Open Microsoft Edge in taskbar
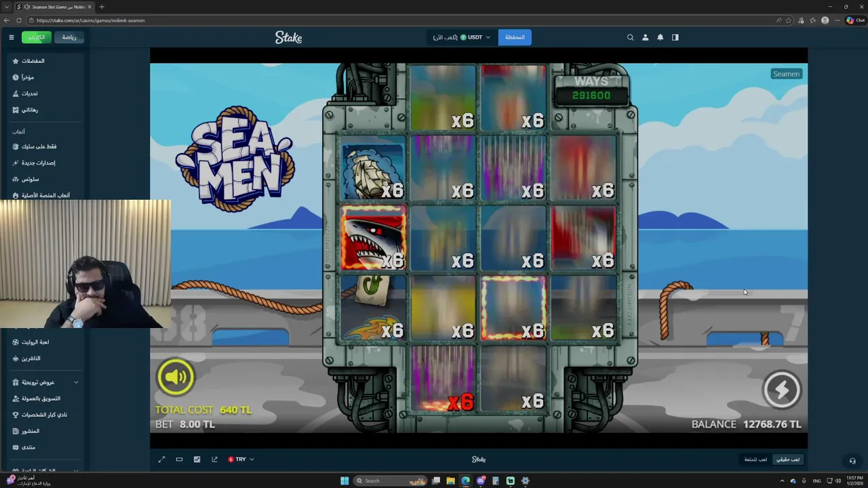The height and width of the screenshot is (488, 868). [465, 481]
